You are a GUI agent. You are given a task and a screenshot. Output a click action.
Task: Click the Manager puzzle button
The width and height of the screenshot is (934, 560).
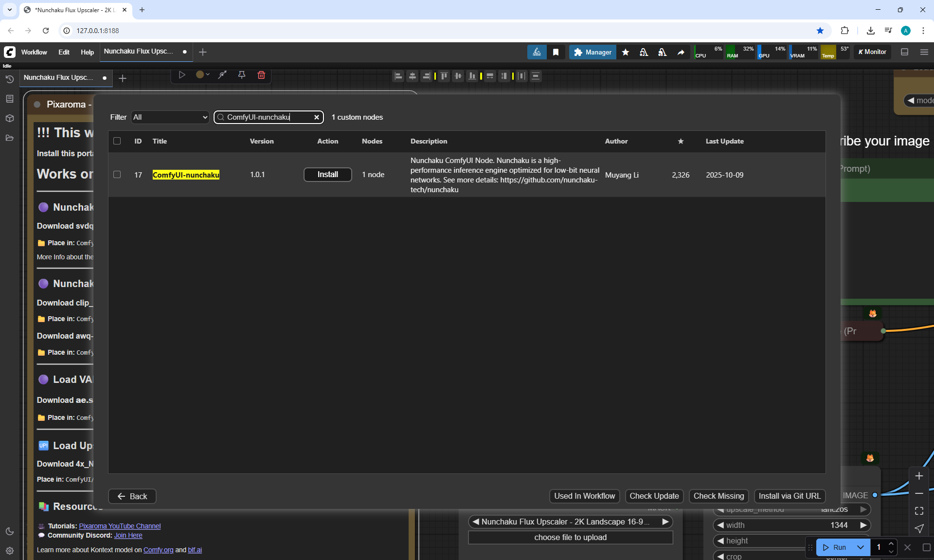[x=593, y=52]
